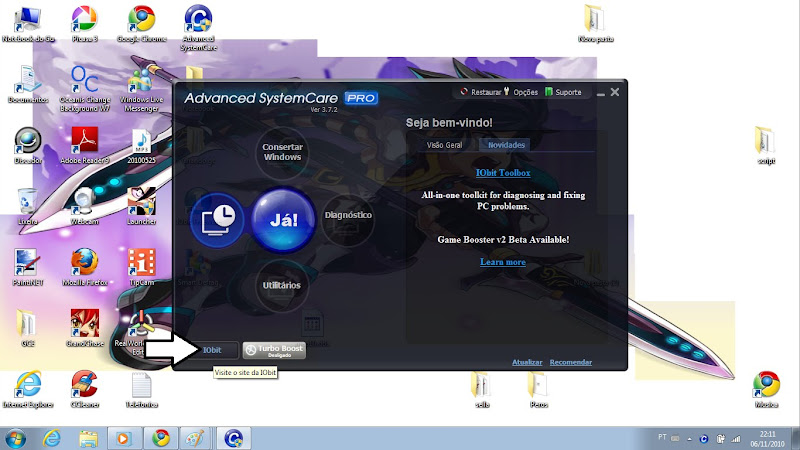Screen dimensions: 800x450
Task: Select Notebook computer desktop icon
Action: [28, 23]
